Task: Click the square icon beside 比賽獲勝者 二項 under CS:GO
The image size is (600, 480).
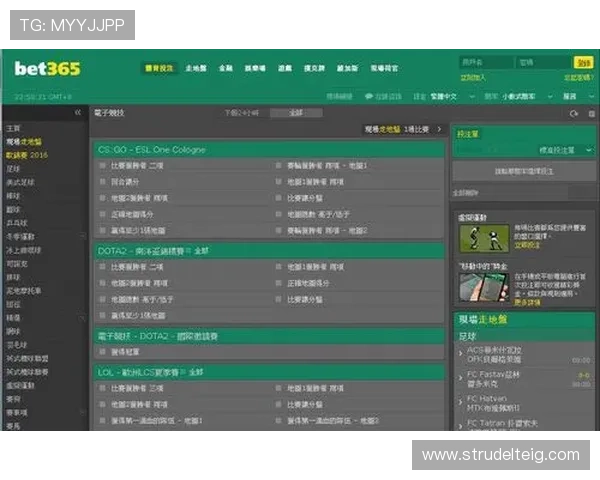Action: (103, 165)
